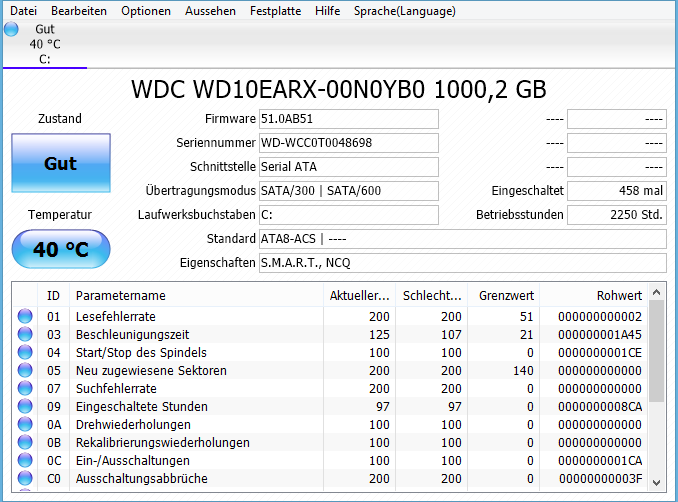
Task: Click the status icon for Eingeschaltete Stunden row
Action: 25,406
